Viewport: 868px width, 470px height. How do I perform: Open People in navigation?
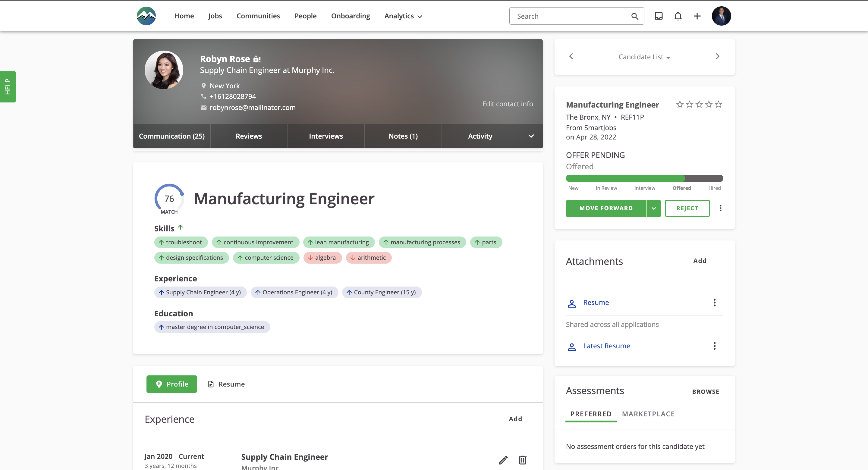click(305, 16)
